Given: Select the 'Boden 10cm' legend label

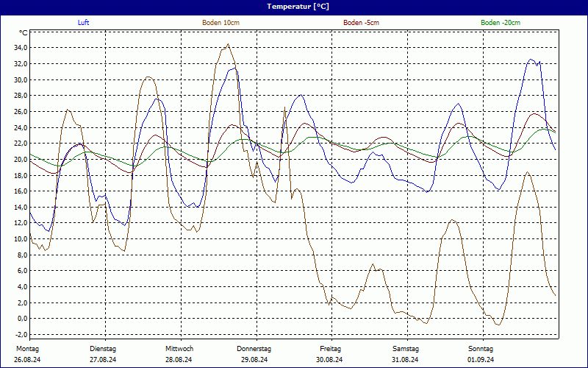Looking at the screenshot, I should click(x=221, y=23).
